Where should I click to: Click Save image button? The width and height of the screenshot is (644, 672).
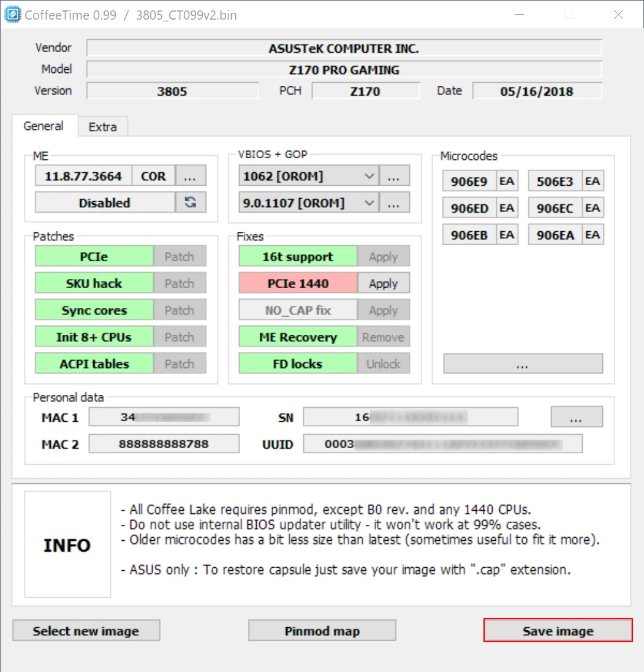coord(558,630)
